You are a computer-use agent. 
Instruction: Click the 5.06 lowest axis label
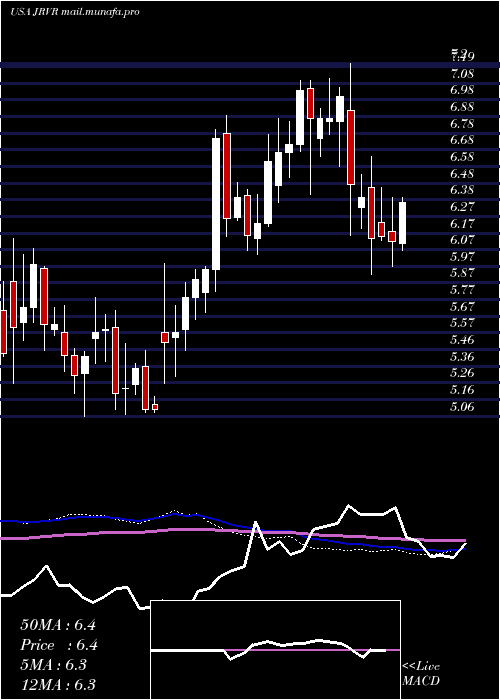(462, 406)
